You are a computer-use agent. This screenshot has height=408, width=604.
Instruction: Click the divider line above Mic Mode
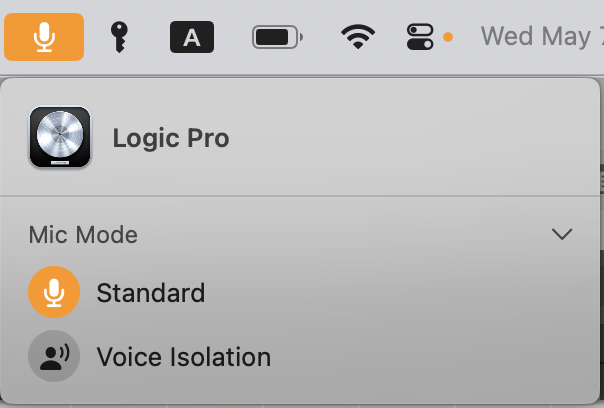(300, 196)
